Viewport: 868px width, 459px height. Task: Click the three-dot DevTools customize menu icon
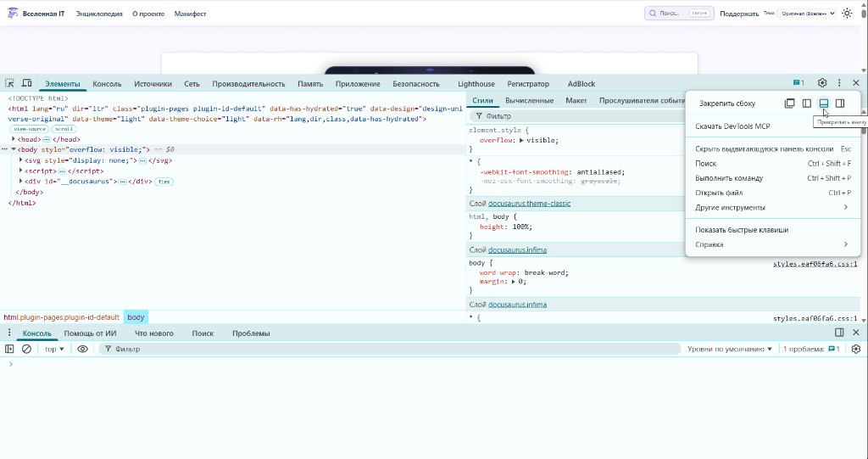[x=839, y=82]
